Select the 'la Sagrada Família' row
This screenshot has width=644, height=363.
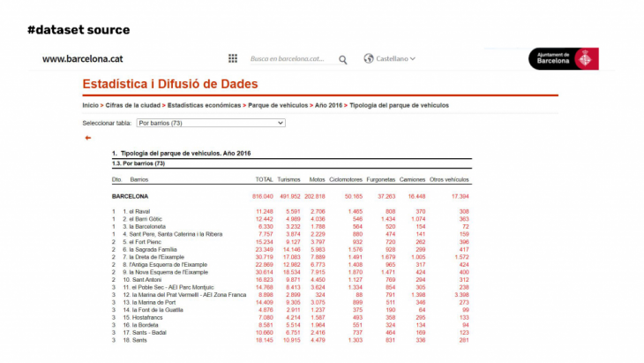coord(153,250)
